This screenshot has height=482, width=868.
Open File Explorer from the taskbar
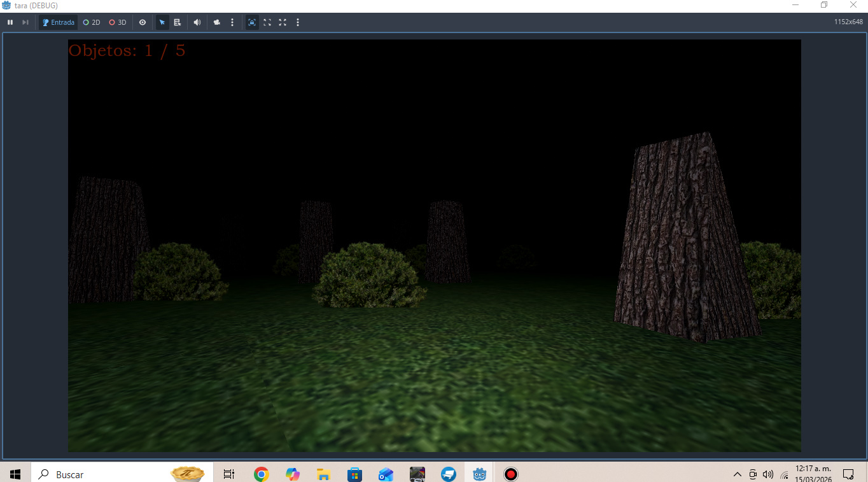click(x=323, y=474)
